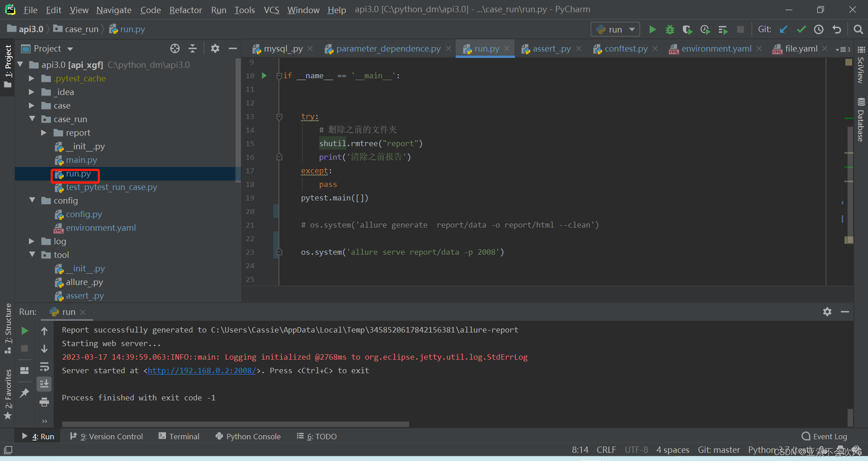Collapse all nodes in Project panel
This screenshot has height=461, width=868.
pos(193,48)
